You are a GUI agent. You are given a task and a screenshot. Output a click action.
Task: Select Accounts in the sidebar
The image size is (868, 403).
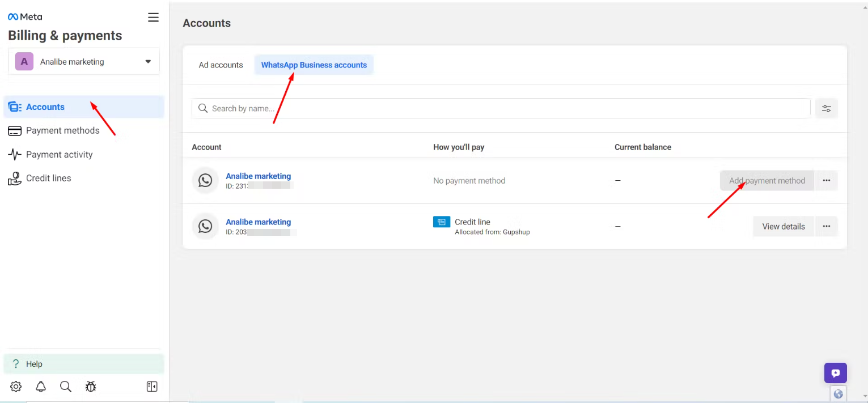click(x=84, y=107)
